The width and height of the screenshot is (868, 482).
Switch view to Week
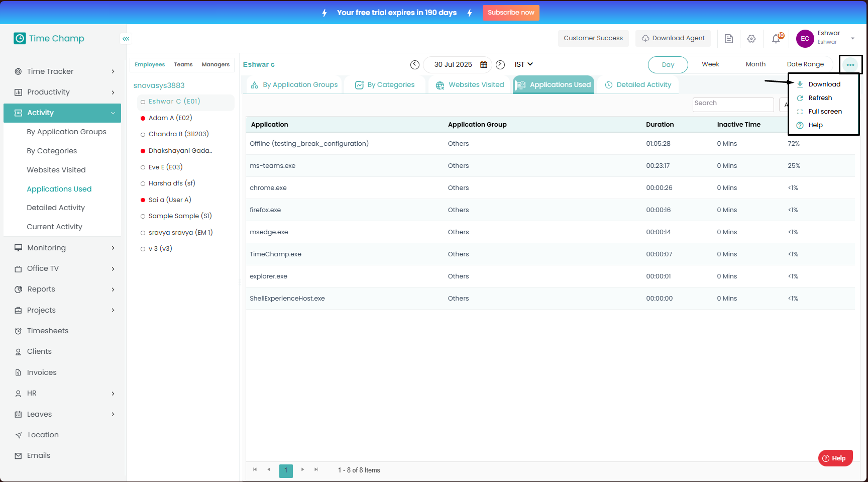(710, 64)
